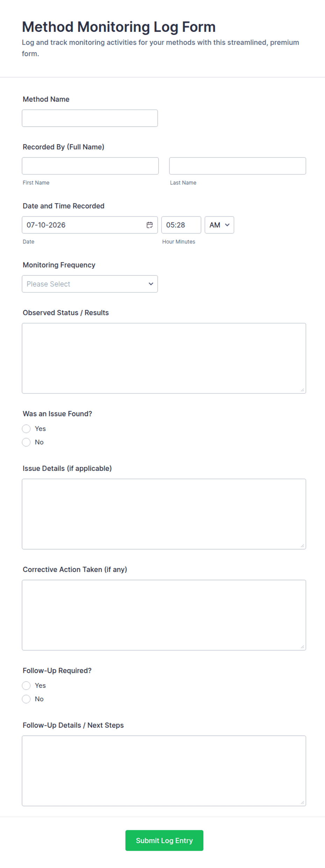Viewport: 325px width, 868px height.
Task: Select Yes for Follow-Up Required
Action: pos(26,686)
